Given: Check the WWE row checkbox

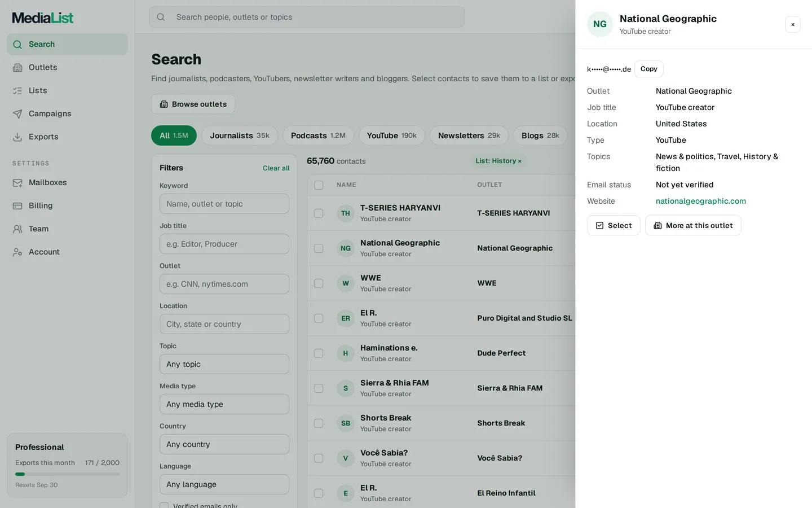Looking at the screenshot, I should [319, 283].
